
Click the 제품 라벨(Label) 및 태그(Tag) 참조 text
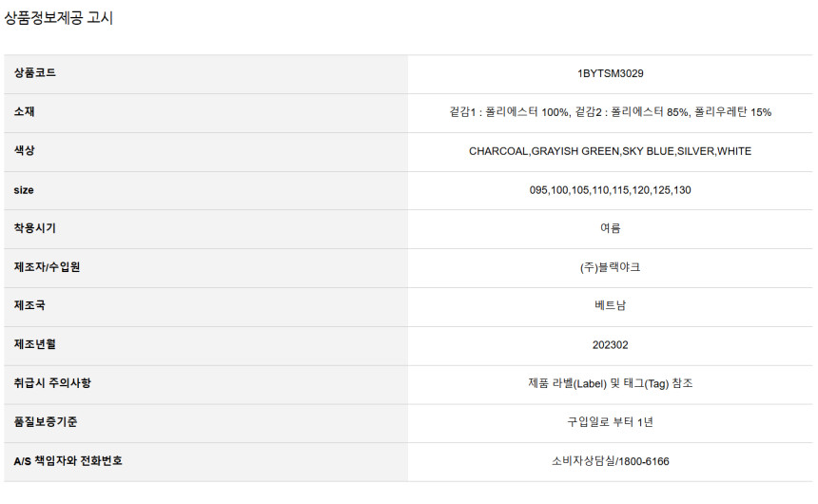[x=611, y=383]
